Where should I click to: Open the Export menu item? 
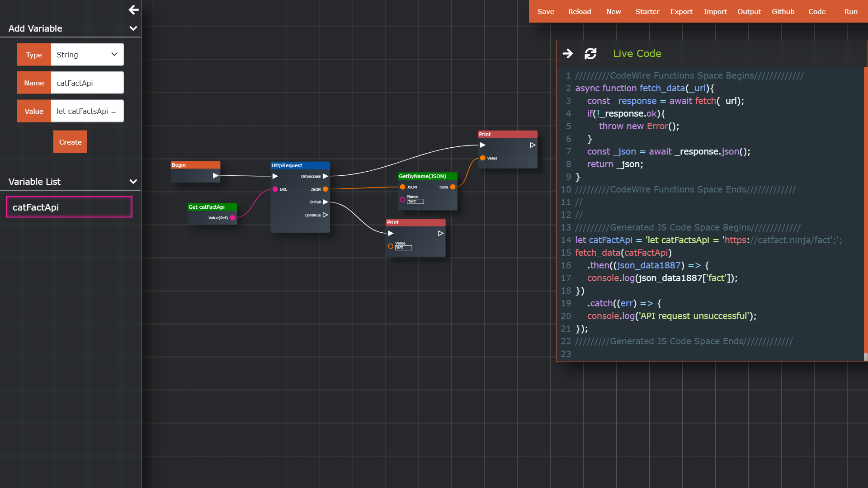click(681, 11)
